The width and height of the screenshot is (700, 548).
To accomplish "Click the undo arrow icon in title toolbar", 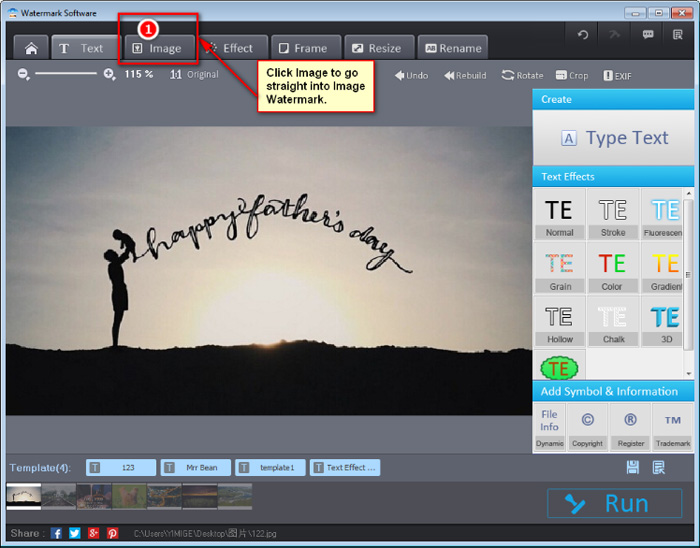I will point(583,35).
